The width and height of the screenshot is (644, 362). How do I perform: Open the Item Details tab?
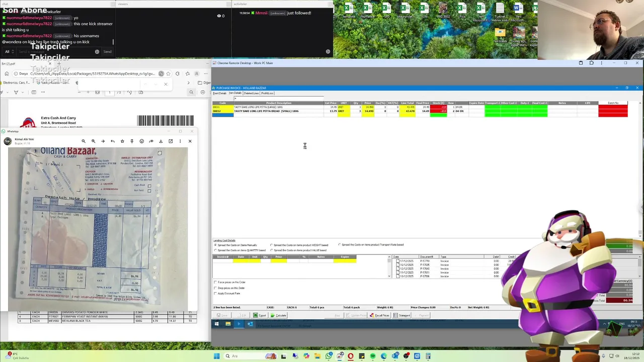pyautogui.click(x=235, y=93)
